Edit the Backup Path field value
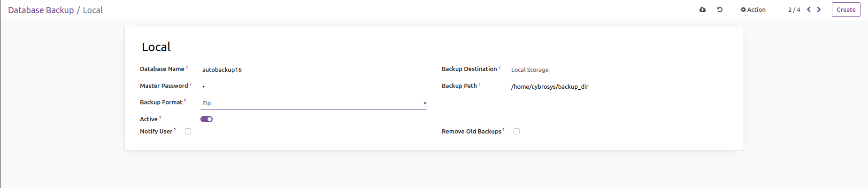 [550, 87]
